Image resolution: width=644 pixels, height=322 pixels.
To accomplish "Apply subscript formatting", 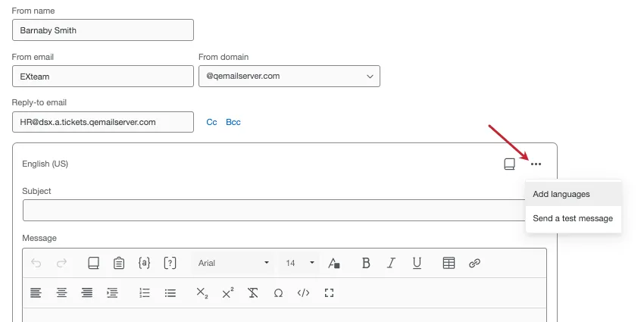I will (202, 292).
